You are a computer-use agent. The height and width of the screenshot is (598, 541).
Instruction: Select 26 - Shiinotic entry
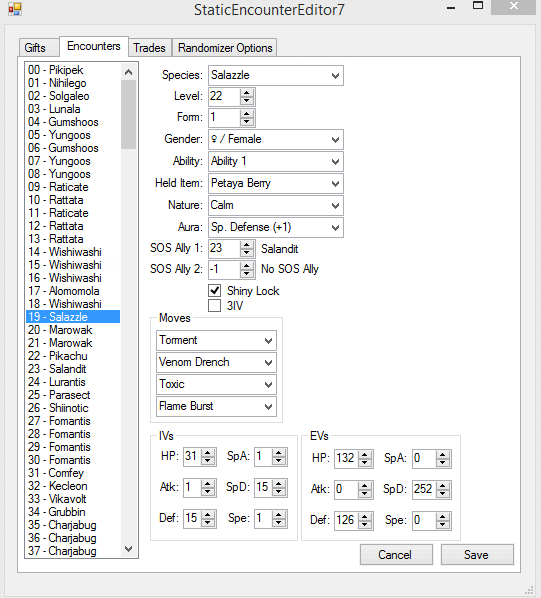point(73,408)
